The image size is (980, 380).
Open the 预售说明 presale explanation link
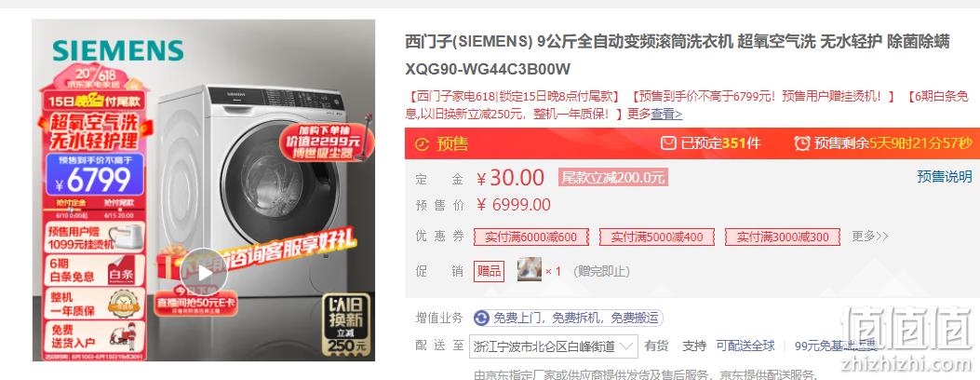click(x=945, y=176)
